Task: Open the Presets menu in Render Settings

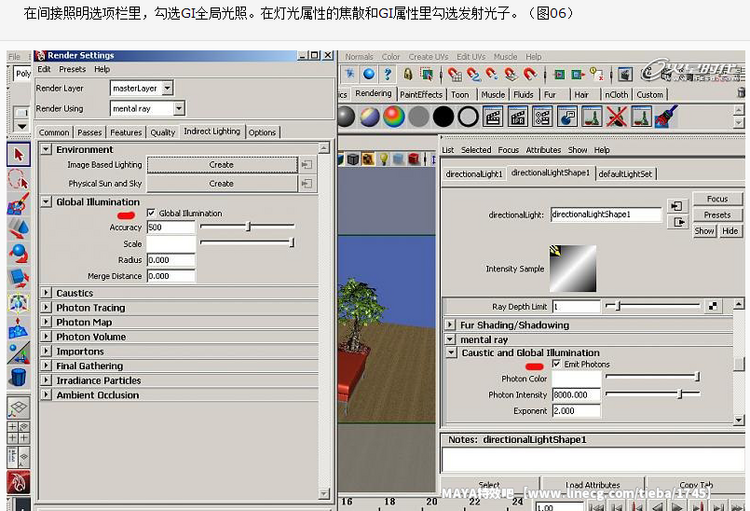Action: coord(72,69)
